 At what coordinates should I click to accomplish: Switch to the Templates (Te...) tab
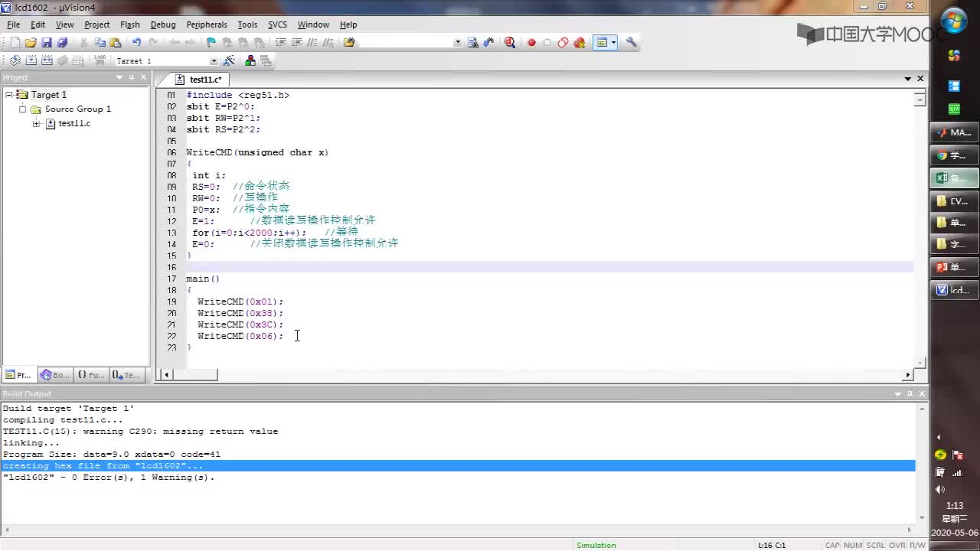[x=126, y=375]
